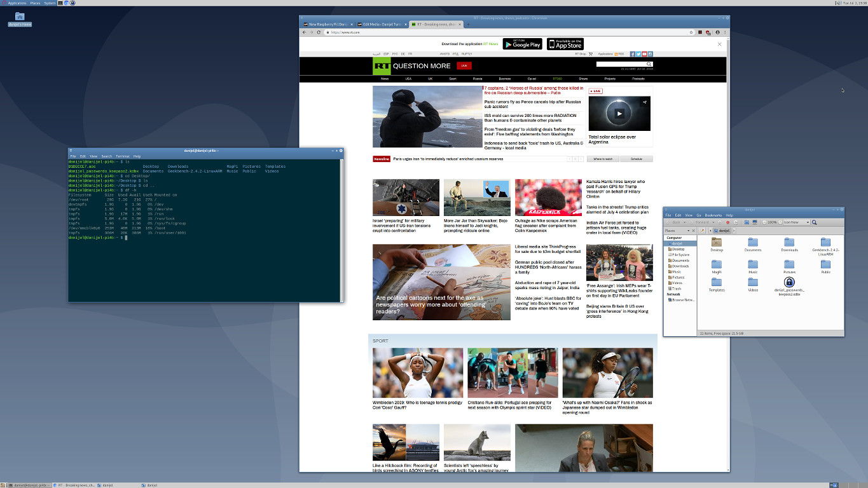The height and width of the screenshot is (488, 868).
Task: Select Browse Network in Places sidebar
Action: click(681, 299)
